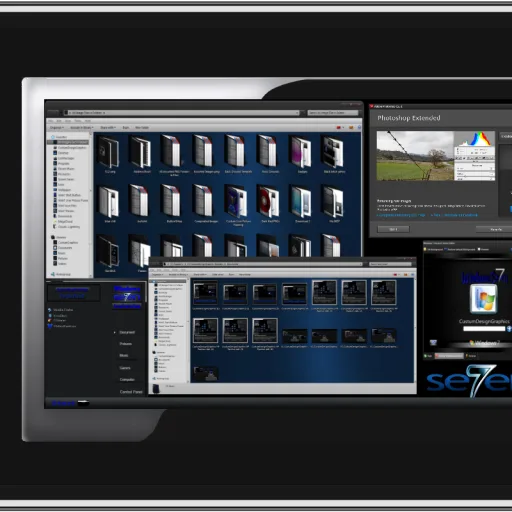The image size is (512, 512).
Task: Open the Organize dropdown in upper Explorer window
Action: 57,128
